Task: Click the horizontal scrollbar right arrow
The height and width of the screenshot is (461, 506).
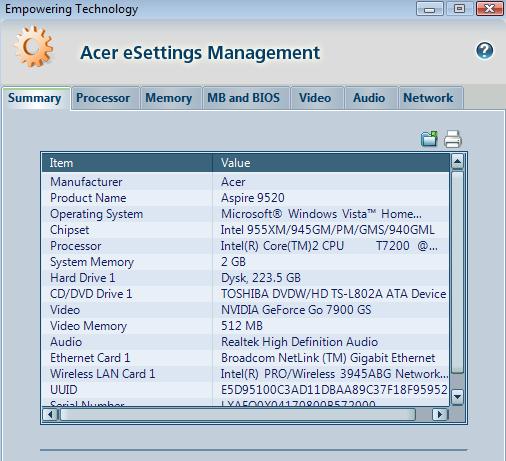Action: point(440,415)
